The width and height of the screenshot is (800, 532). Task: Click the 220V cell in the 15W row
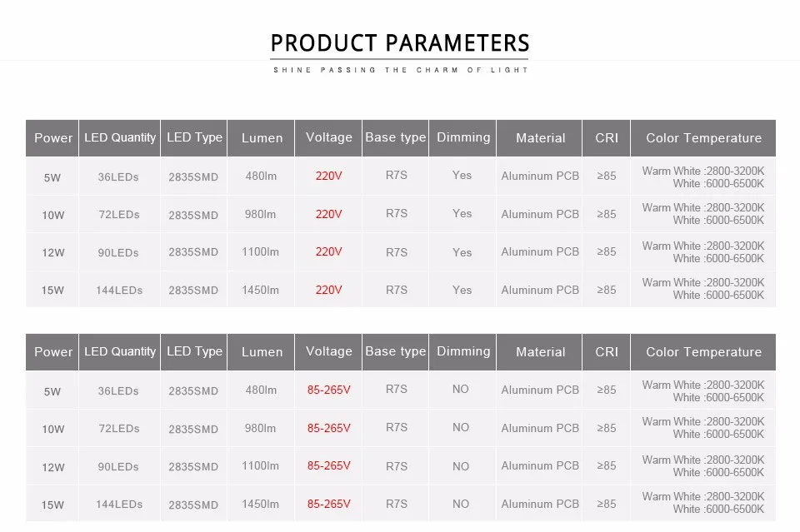click(328, 290)
